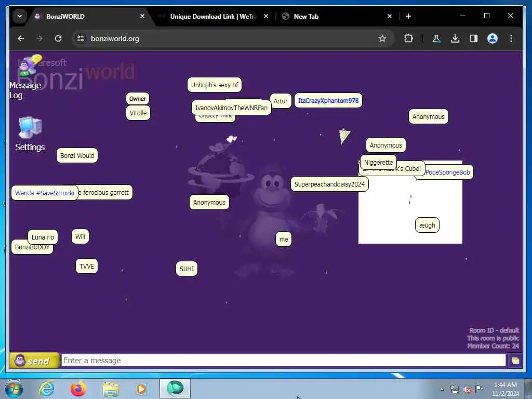Switch to Unique Download Link WeTransfer tab
Screen dimensions: 532x399
[x=214, y=16]
